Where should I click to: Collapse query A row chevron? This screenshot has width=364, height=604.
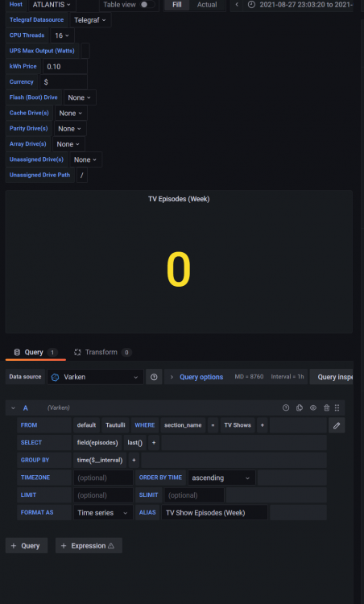(14, 407)
